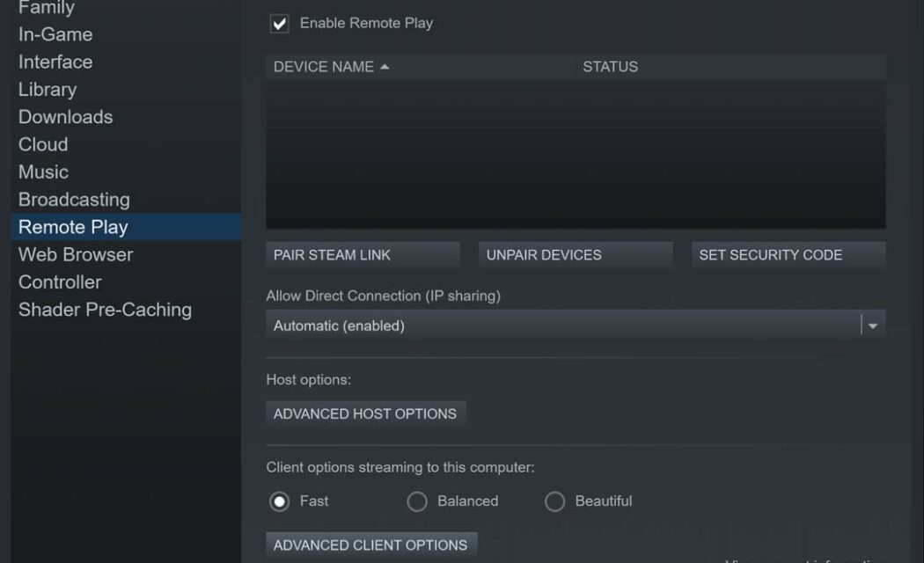
Task: Switch to the Interface settings category
Action: click(126, 62)
